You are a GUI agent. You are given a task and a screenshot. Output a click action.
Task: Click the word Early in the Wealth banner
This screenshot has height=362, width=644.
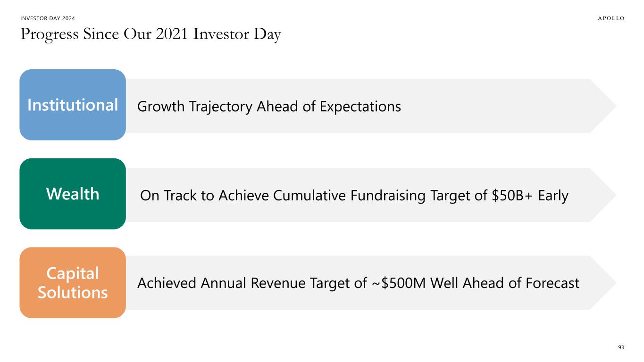pyautogui.click(x=552, y=196)
